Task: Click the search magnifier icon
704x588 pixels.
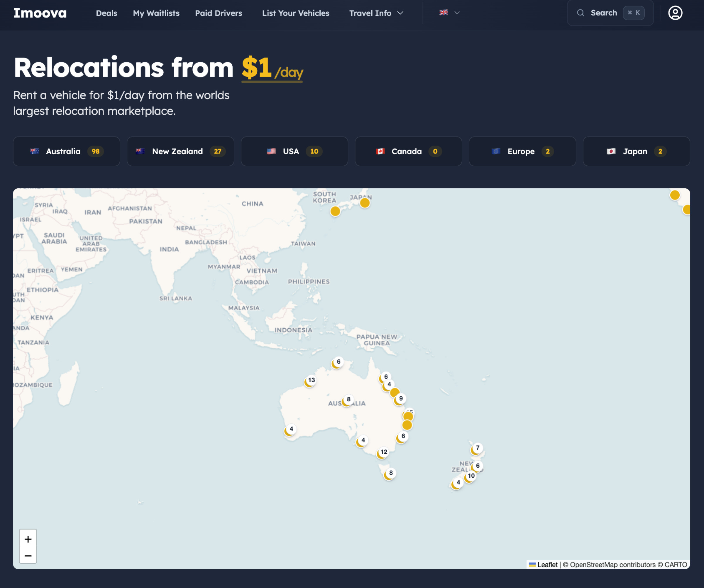Action: point(580,13)
